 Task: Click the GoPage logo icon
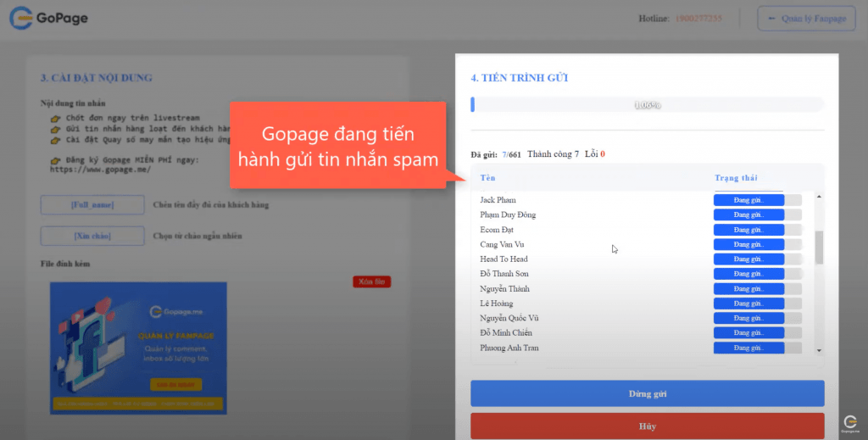pyautogui.click(x=20, y=18)
